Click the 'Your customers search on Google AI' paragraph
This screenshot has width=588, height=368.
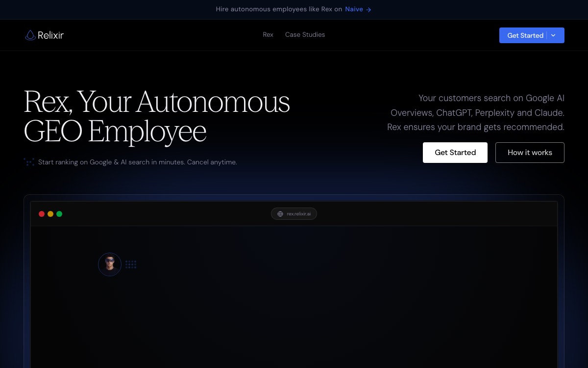pyautogui.click(x=476, y=112)
